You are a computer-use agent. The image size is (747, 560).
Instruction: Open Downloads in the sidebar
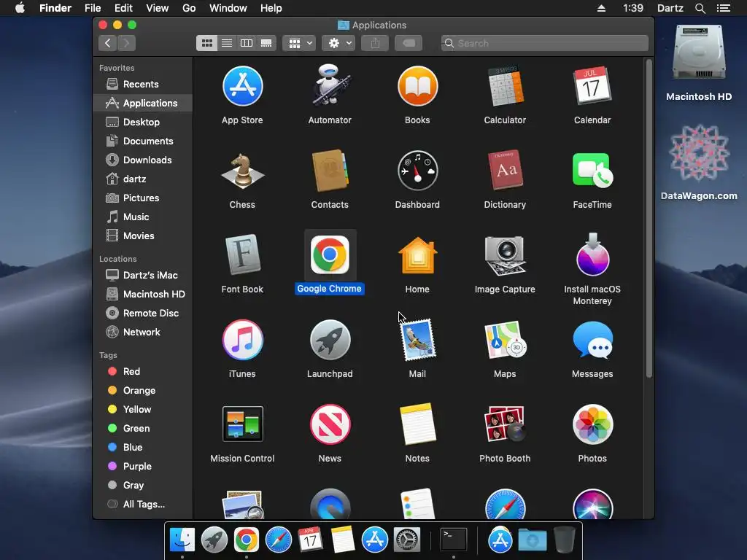click(x=143, y=160)
